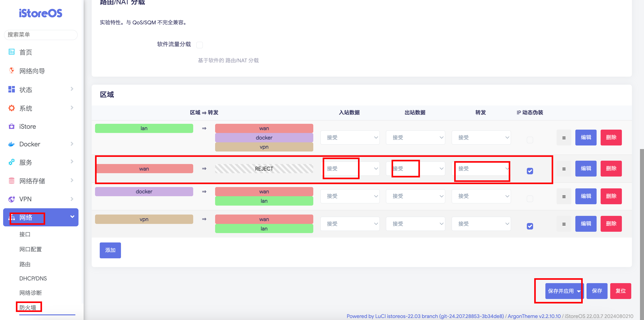Image resolution: width=644 pixels, height=320 pixels.
Task: Open the iStore shop icon
Action: coord(11,126)
